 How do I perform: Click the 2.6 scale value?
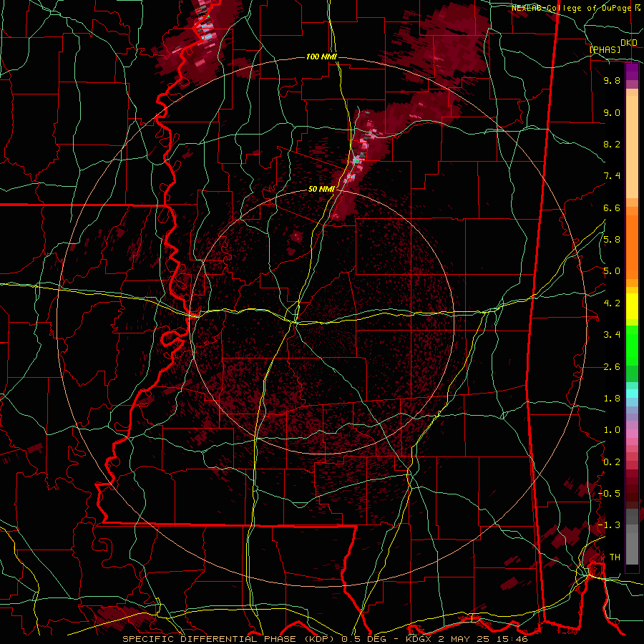pos(612,367)
